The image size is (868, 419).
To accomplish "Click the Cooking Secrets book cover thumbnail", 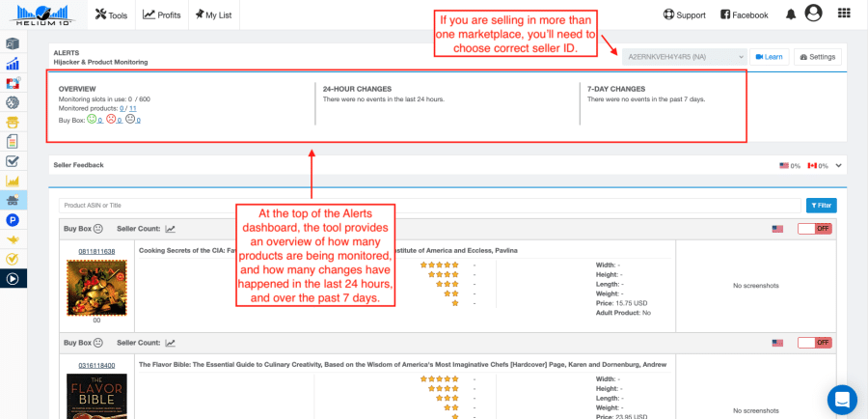I will (x=96, y=287).
